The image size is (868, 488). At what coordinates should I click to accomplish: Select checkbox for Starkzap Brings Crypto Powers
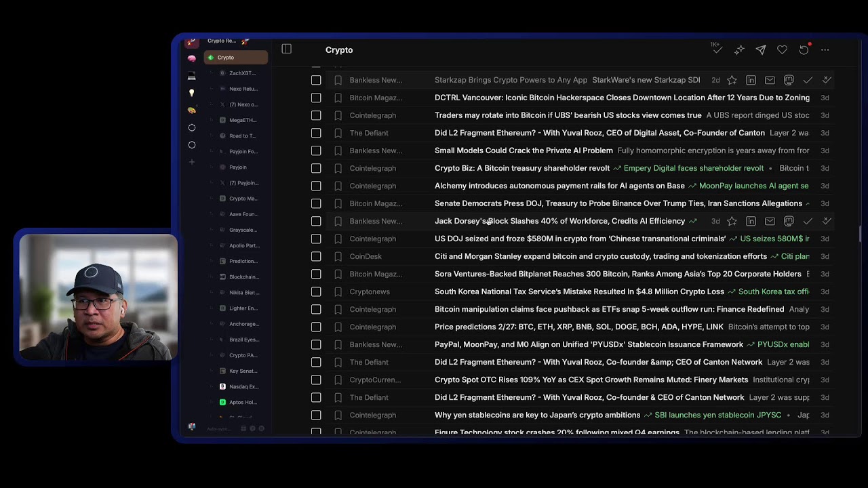[x=316, y=80]
